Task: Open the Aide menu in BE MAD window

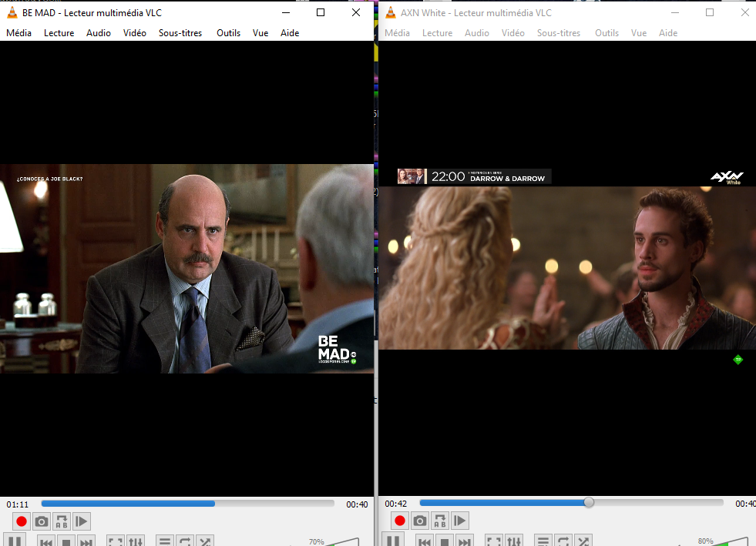Action: point(290,33)
